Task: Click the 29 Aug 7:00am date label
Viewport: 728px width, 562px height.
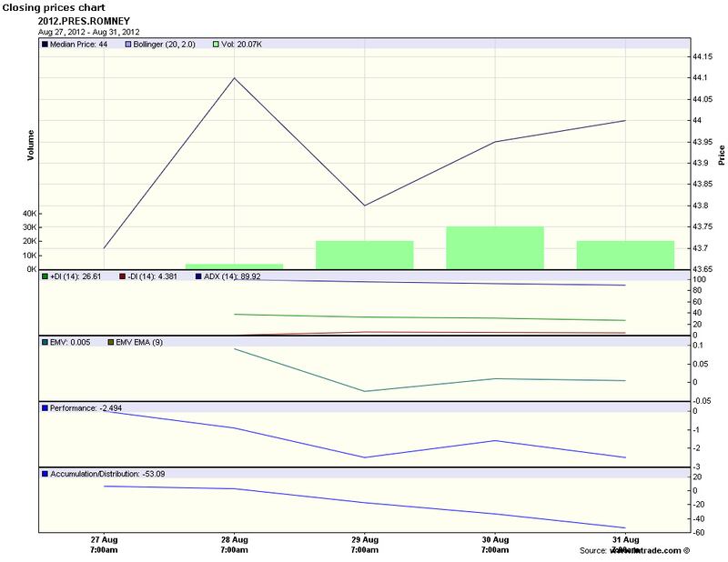Action: pyautogui.click(x=364, y=545)
